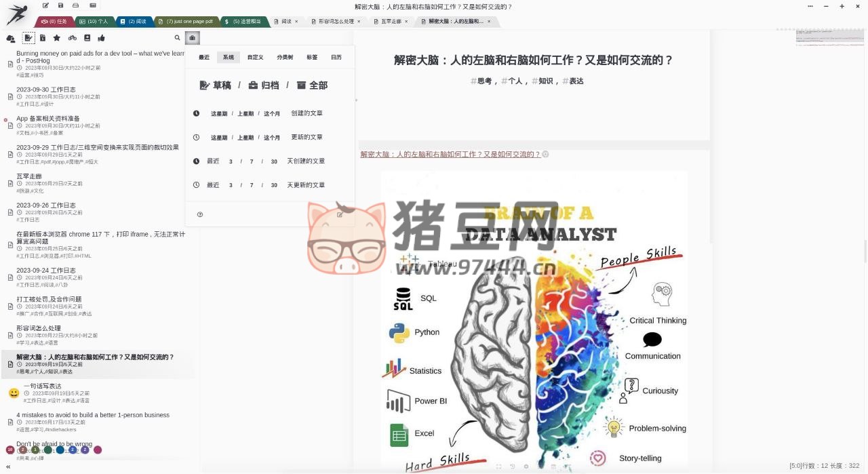Expand the 分类树 category tree tab

[285, 58]
